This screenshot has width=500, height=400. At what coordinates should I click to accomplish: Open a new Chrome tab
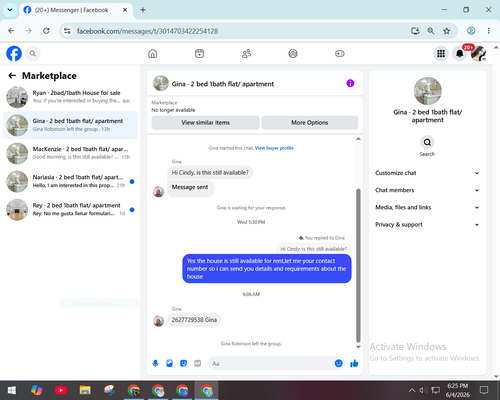tap(143, 10)
